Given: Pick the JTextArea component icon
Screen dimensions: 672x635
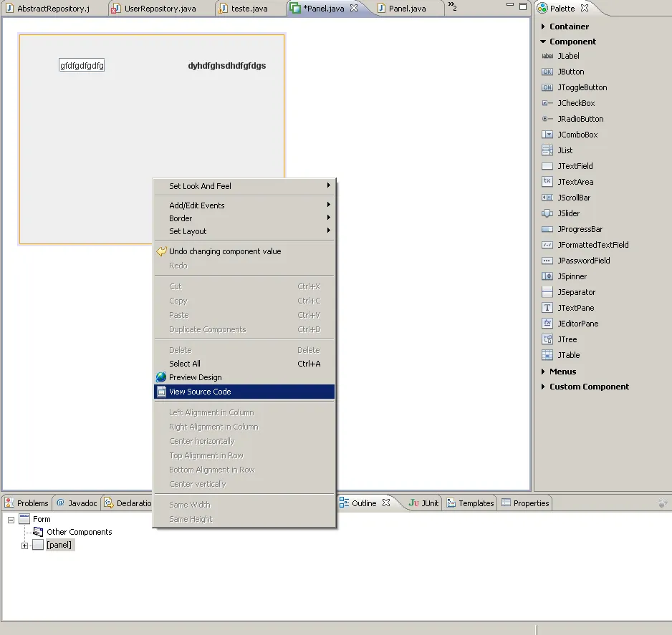Looking at the screenshot, I should 547,182.
